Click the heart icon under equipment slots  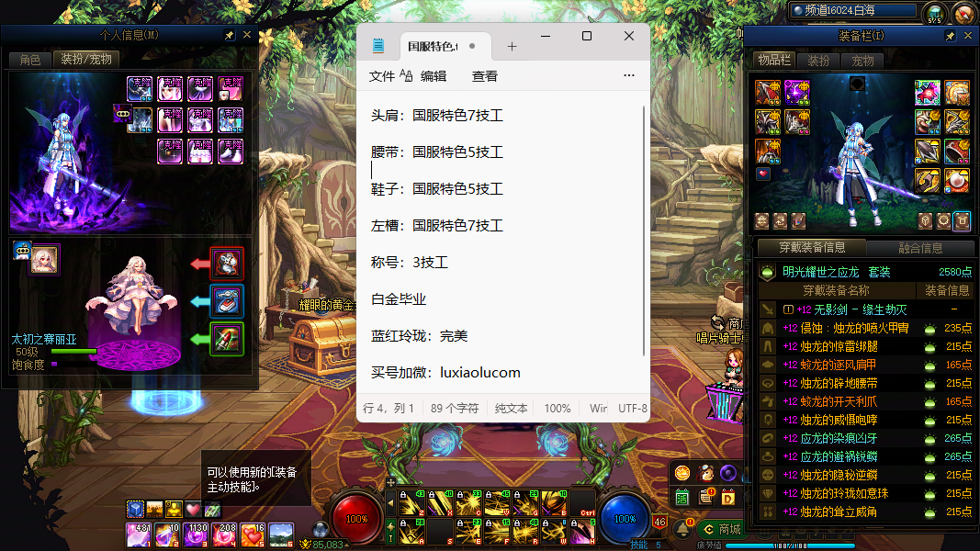point(762,174)
